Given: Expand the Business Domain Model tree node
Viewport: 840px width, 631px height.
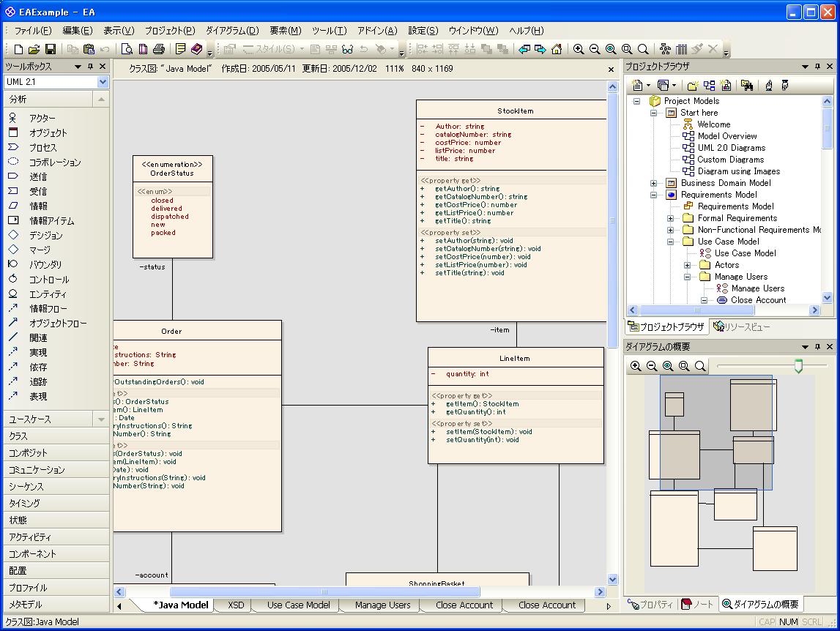Looking at the screenshot, I should click(x=654, y=183).
